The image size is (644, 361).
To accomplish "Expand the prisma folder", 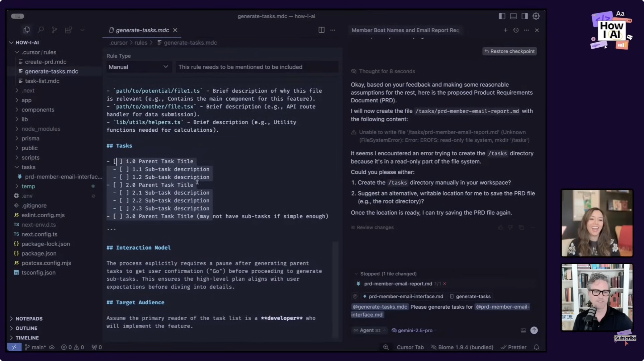I will (x=30, y=138).
